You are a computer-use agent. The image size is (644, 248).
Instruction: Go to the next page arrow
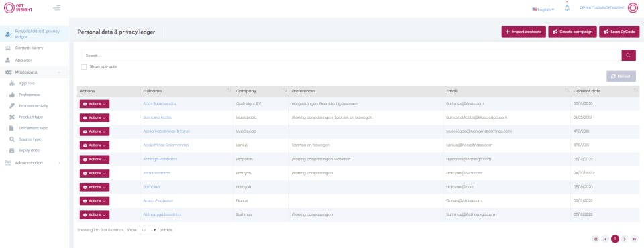pos(625,239)
